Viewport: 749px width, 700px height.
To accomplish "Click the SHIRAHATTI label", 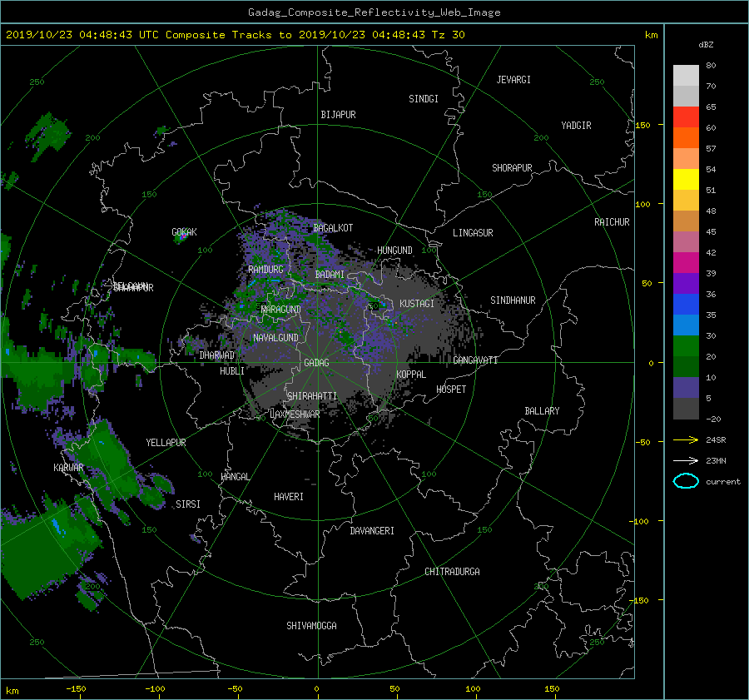I will pos(312,396).
